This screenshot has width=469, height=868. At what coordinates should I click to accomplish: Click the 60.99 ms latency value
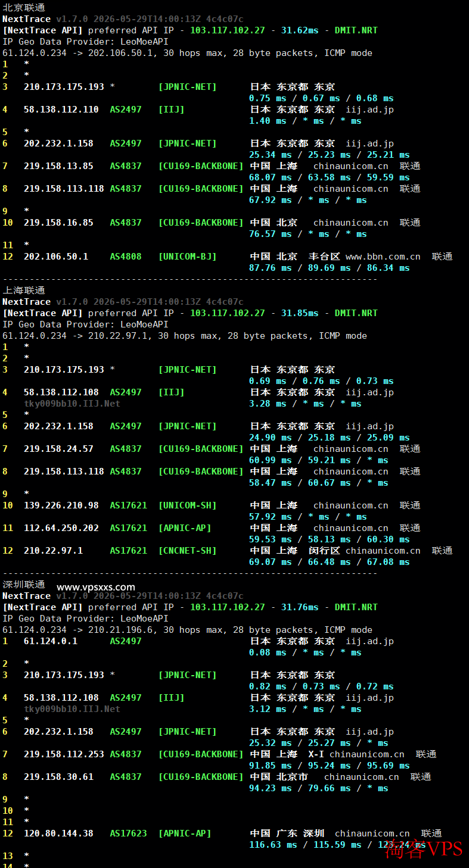coord(271,460)
